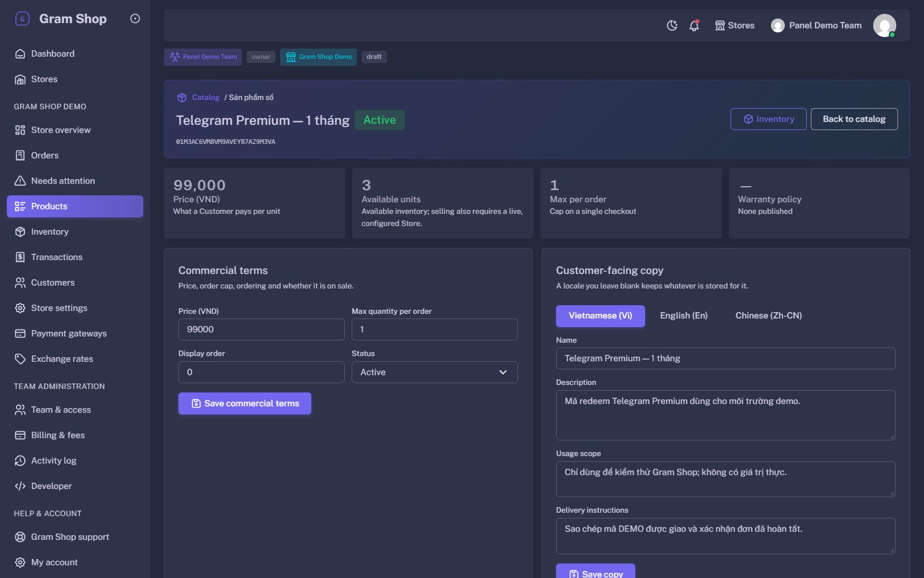
Task: Click the Warranty policy card label
Action: click(x=770, y=199)
